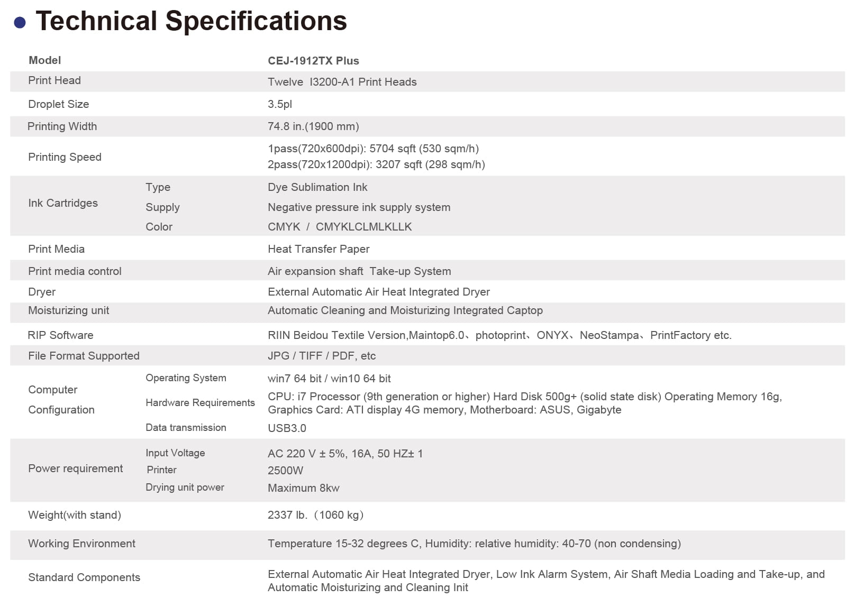Screen dimensions: 855x616
Task: Click the RIP Software row label
Action: (x=60, y=335)
